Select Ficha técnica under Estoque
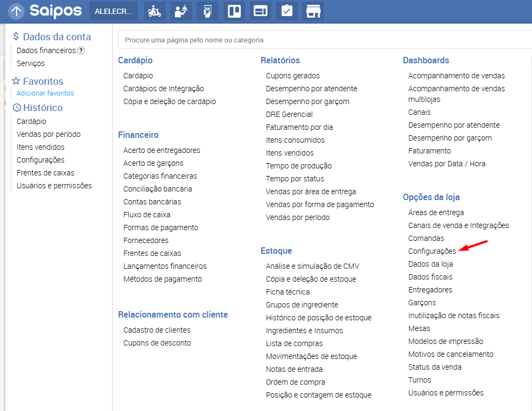This screenshot has height=411, width=532. pyautogui.click(x=287, y=292)
